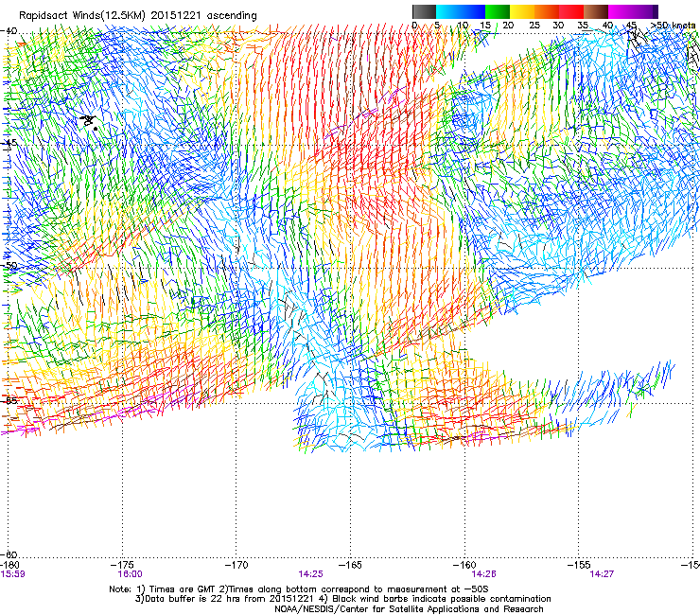Click the '-180' longitude axis label

pyautogui.click(x=10, y=565)
